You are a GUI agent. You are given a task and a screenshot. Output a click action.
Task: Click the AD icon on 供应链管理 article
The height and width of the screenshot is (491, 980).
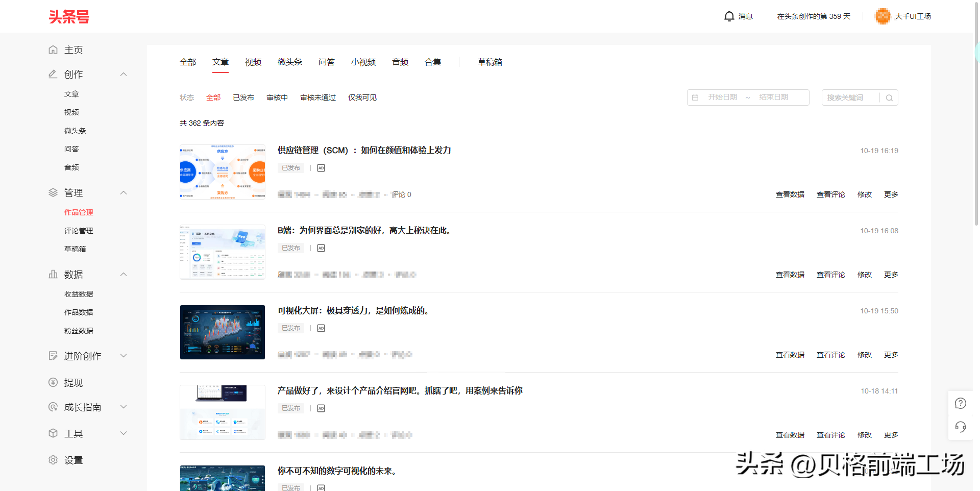click(321, 168)
